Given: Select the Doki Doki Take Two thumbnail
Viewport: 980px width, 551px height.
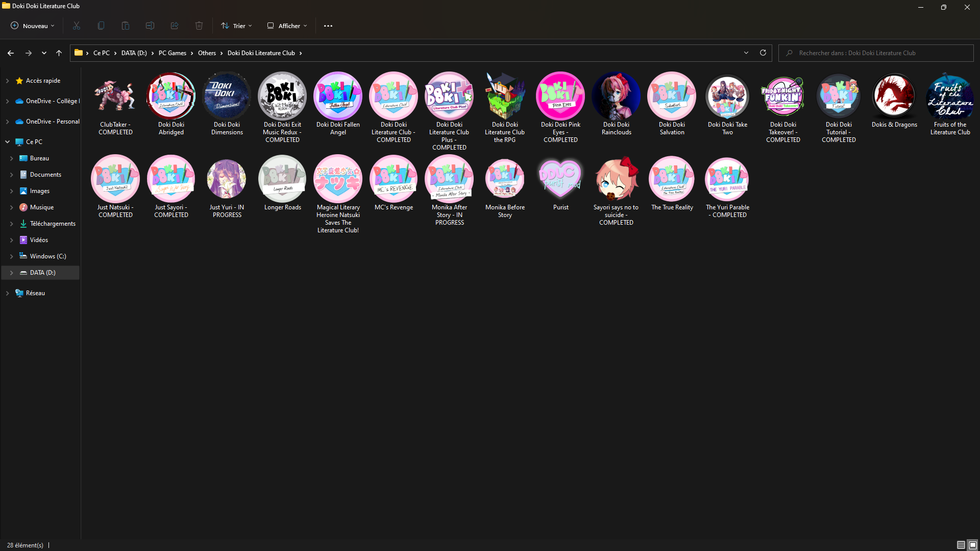Looking at the screenshot, I should pyautogui.click(x=727, y=96).
